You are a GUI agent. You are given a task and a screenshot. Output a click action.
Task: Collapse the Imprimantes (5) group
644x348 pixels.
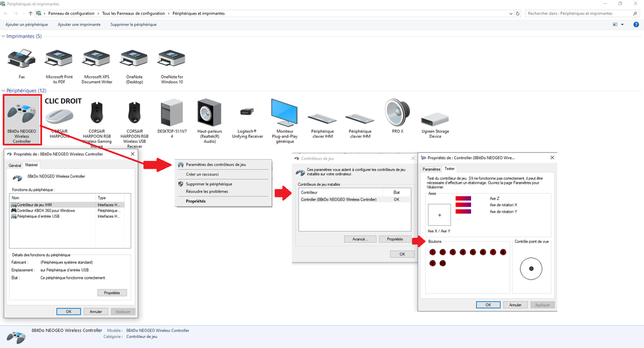3,36
